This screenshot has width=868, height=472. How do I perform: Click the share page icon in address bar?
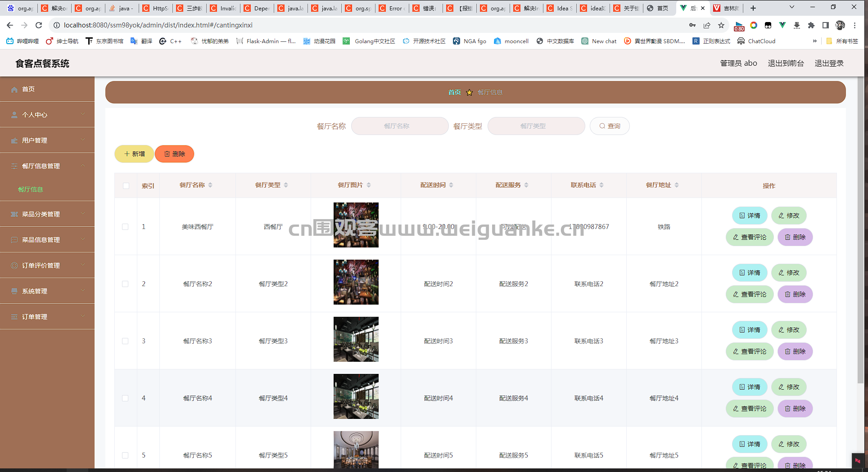pyautogui.click(x=707, y=25)
